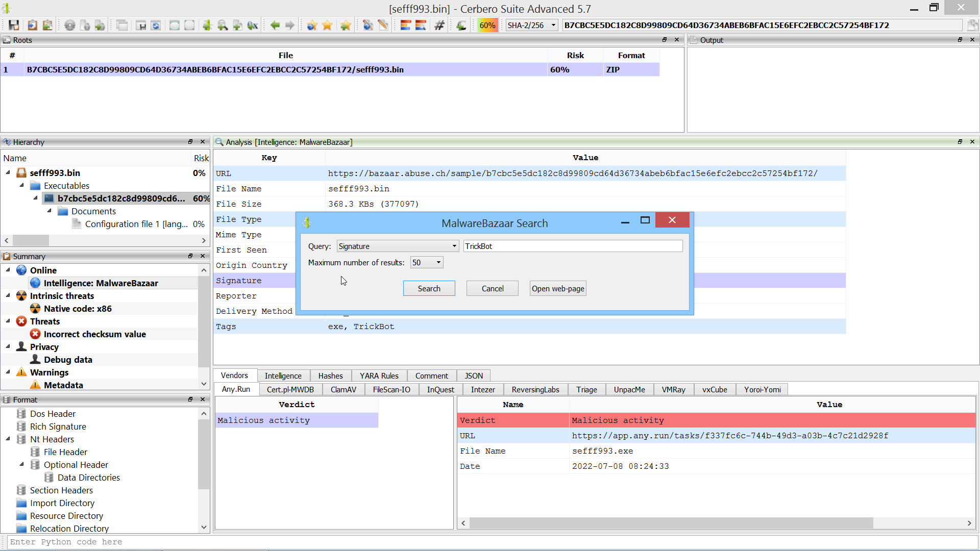Select the ReversingLabs vendor tab

pyautogui.click(x=535, y=390)
